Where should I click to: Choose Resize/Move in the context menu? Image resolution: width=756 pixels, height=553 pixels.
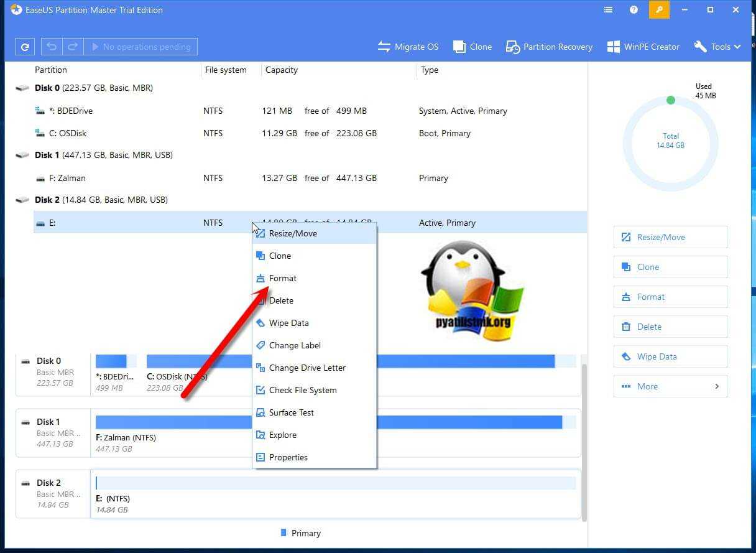(x=314, y=233)
